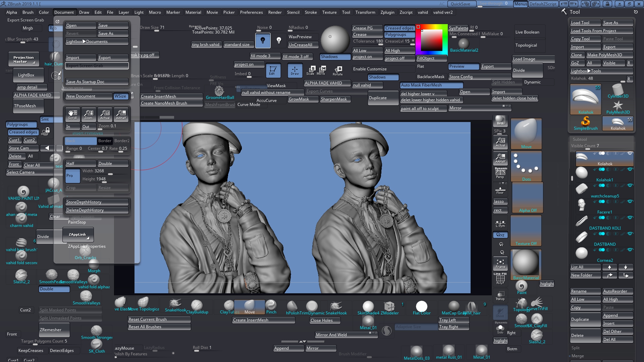Select the Facere1 subtool thumbnail
The width and height of the screenshot is (644, 362).
point(581,204)
